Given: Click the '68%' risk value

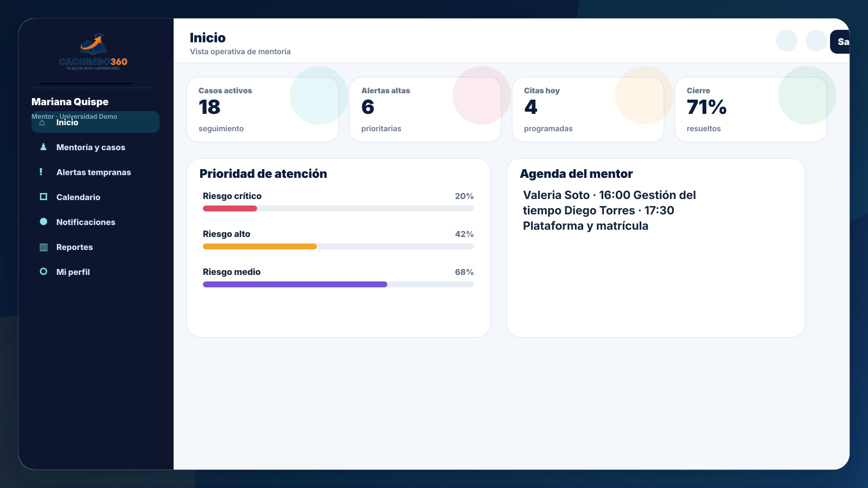Looking at the screenshot, I should tap(464, 272).
